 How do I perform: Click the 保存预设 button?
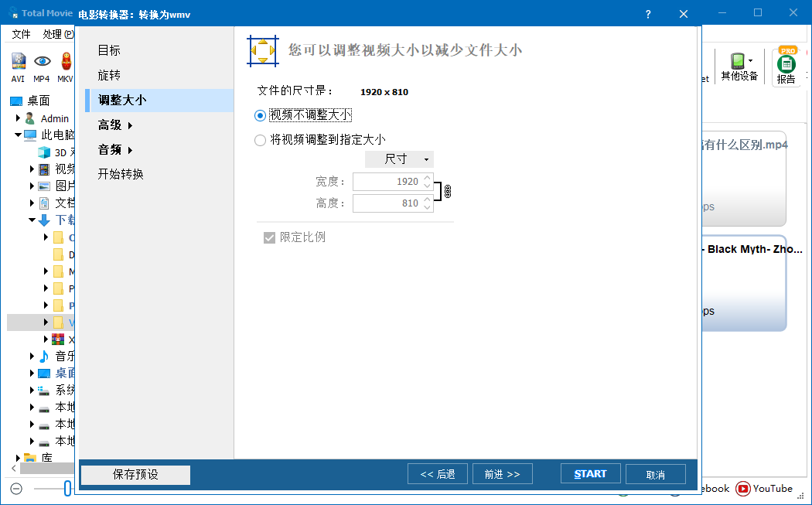[x=135, y=475]
